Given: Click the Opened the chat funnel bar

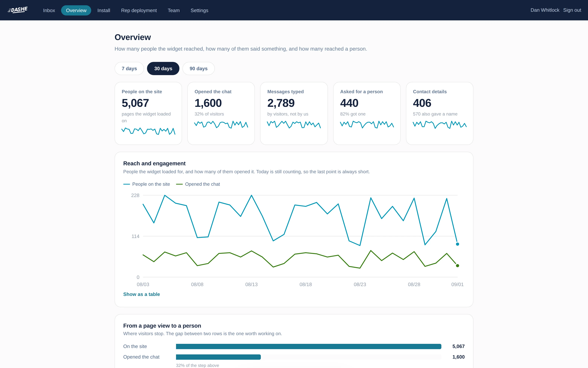Looking at the screenshot, I should [x=218, y=357].
